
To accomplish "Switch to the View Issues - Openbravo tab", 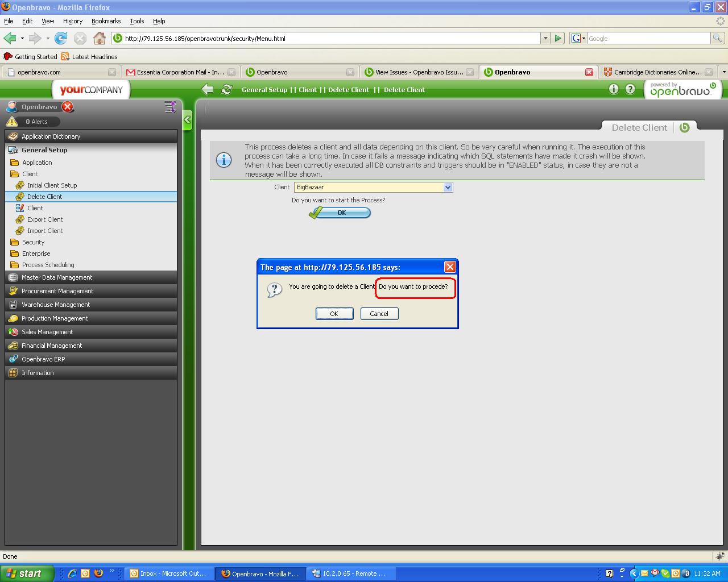I will pyautogui.click(x=419, y=72).
